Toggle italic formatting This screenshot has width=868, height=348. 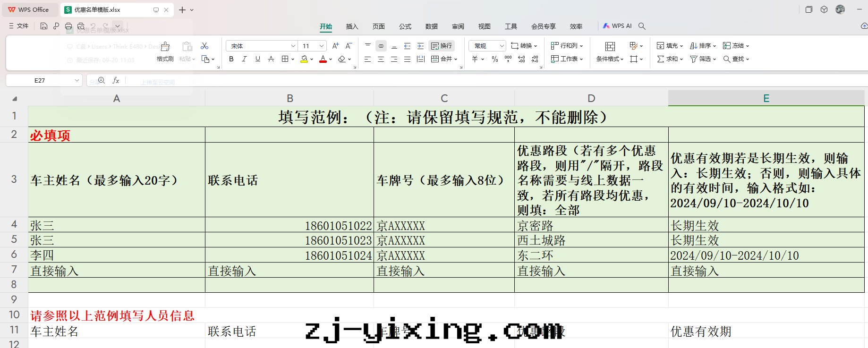point(244,59)
